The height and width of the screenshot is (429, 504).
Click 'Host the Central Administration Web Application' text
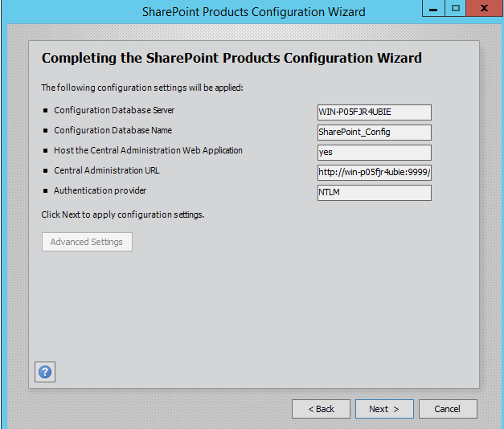(x=148, y=150)
